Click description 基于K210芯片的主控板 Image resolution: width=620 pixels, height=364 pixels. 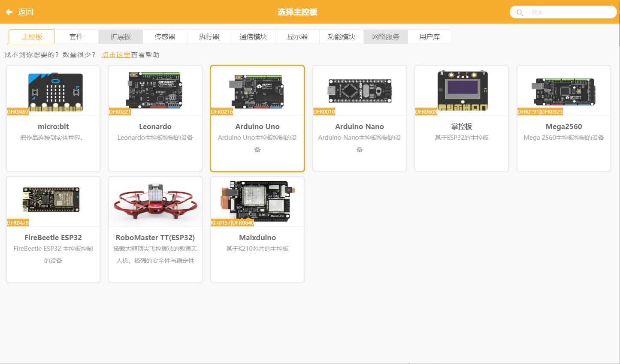(257, 249)
